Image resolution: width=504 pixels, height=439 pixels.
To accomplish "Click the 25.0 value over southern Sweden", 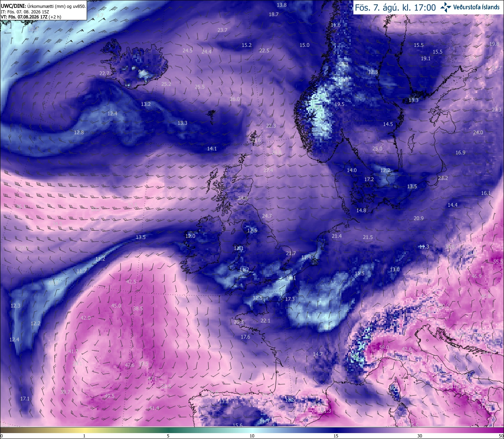I will click(x=377, y=148).
